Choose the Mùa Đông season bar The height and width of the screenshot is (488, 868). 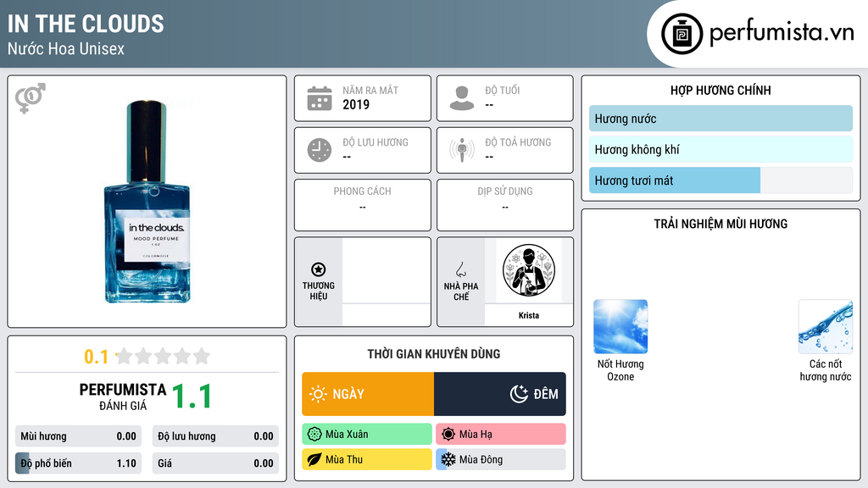tap(501, 459)
